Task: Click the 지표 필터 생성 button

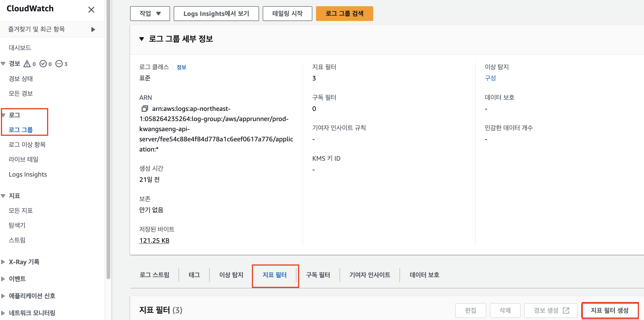Action: coord(609,310)
